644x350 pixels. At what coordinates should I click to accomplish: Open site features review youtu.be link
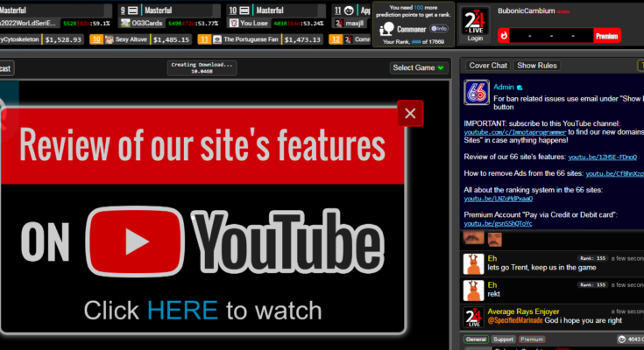603,157
